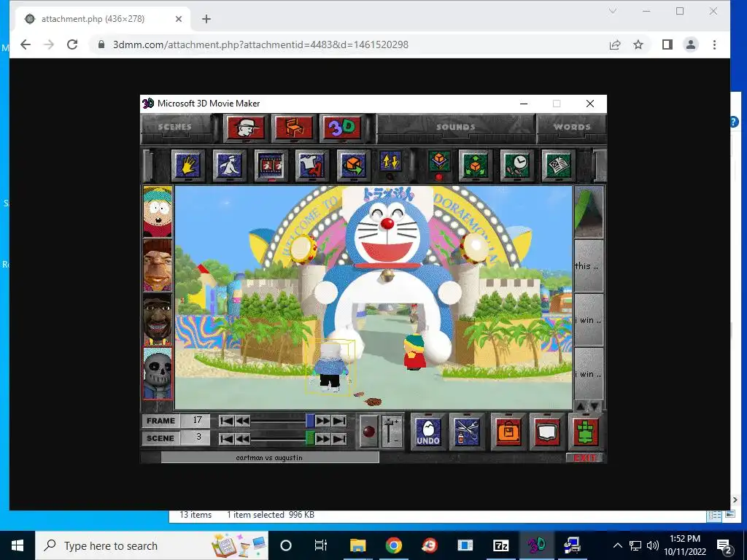Screen dimensions: 747x560
Task: Show hidden system tray icons
Action: pyautogui.click(x=617, y=545)
